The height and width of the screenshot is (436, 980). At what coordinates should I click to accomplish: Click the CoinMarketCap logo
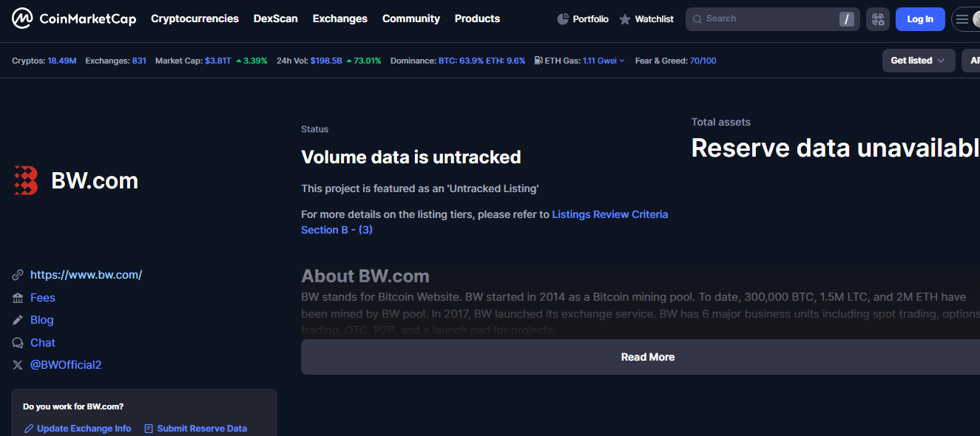pyautogui.click(x=74, y=18)
